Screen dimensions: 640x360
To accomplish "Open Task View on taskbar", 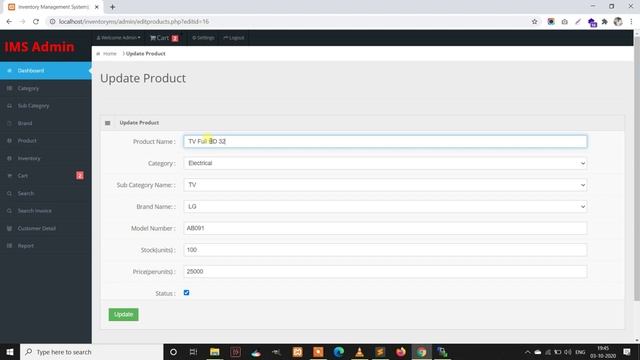I will 193,352.
